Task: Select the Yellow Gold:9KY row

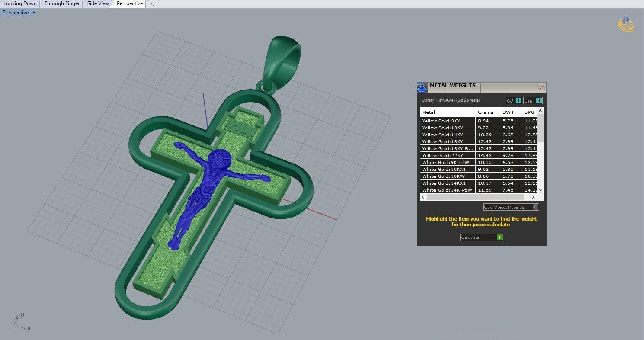Action: point(478,121)
